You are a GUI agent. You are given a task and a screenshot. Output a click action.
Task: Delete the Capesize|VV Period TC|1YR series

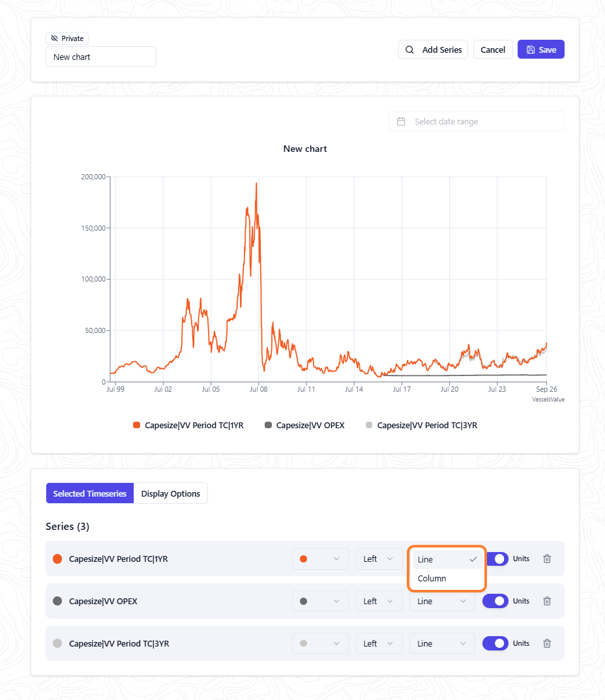point(547,559)
